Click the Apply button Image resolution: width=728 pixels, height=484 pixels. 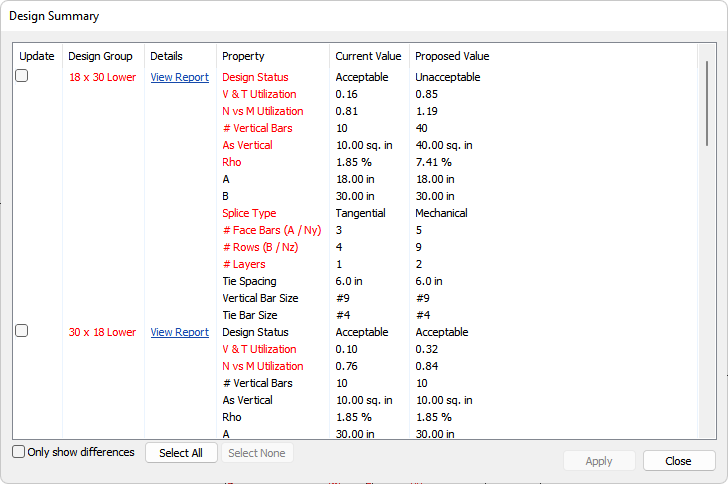pos(599,461)
